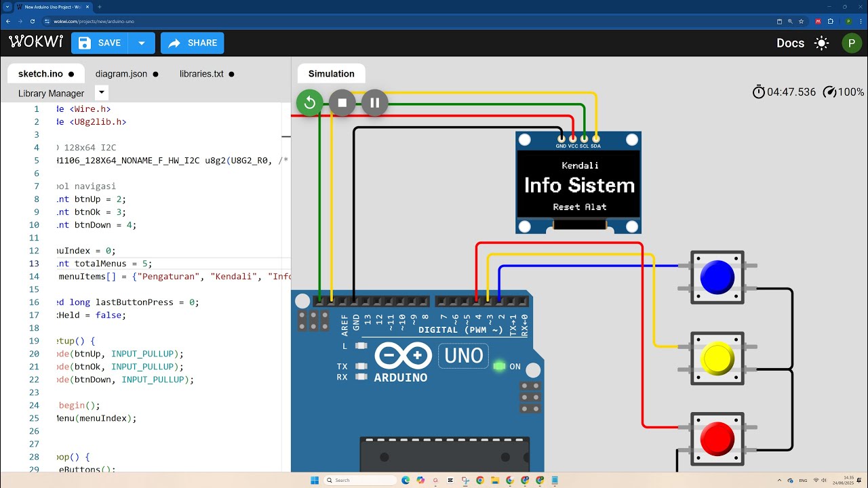Open Copilot from the taskbar
Screen dimensions: 868x488
tap(420, 480)
